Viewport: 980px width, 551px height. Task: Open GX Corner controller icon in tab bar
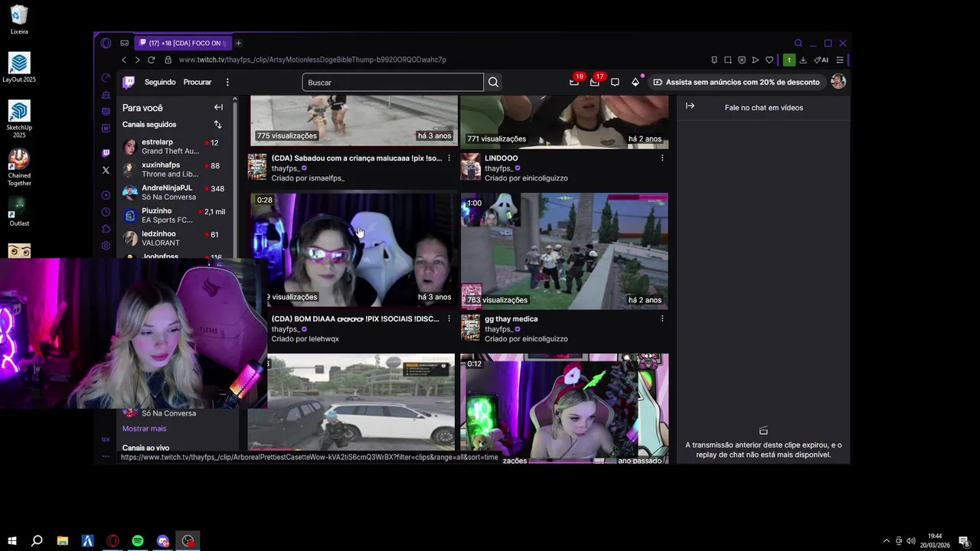(x=124, y=43)
